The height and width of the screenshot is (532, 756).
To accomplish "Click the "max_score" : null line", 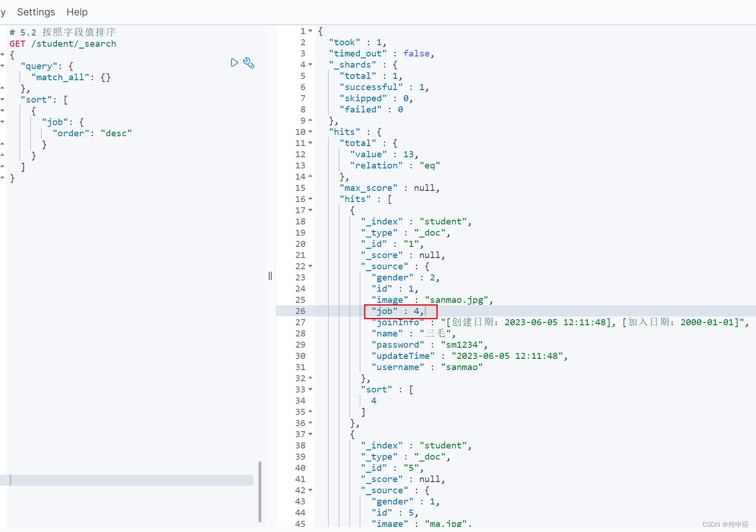I will [390, 188].
